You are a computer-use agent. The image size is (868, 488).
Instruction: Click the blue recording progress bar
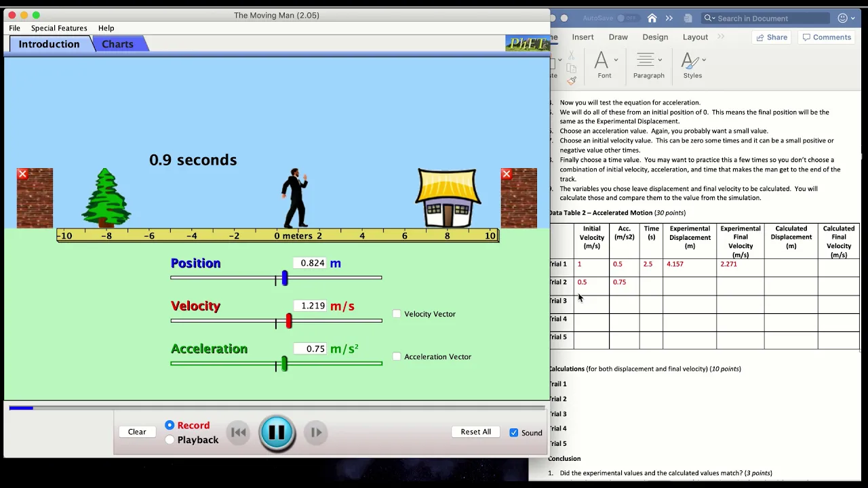(21, 408)
